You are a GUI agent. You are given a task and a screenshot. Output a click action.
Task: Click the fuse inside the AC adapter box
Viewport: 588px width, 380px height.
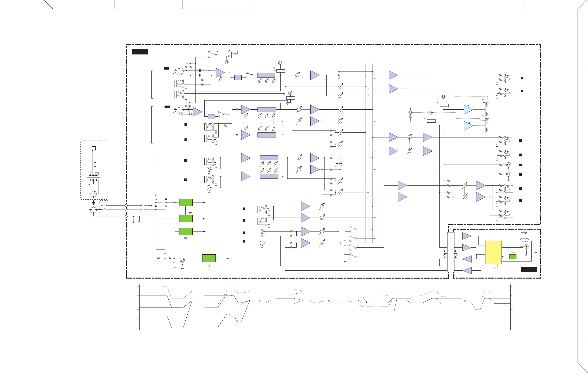(x=95, y=165)
